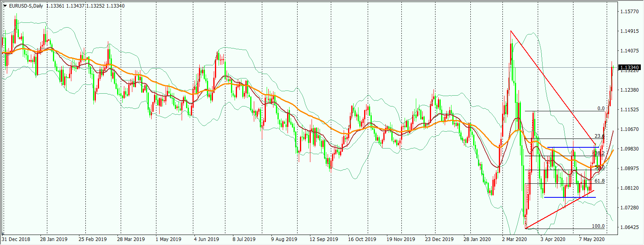
Task: Click the 4 Jun 2019 date label
Action: pos(207,239)
